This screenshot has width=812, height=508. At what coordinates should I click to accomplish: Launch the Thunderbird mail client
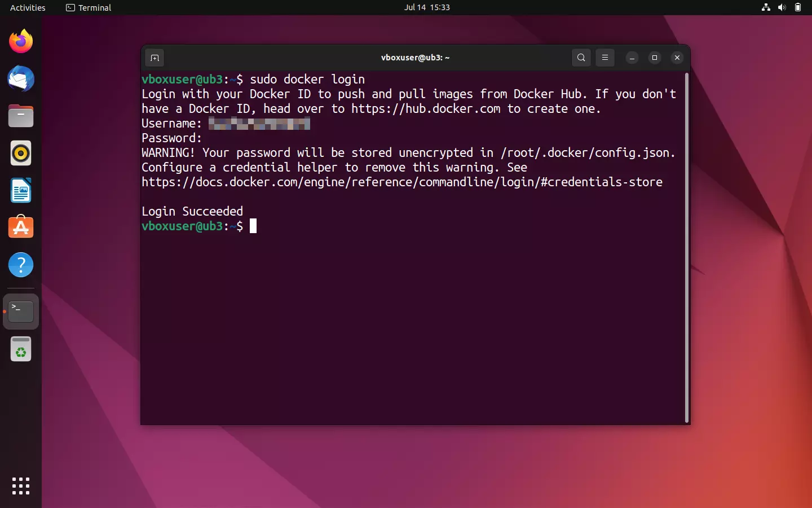click(20, 79)
